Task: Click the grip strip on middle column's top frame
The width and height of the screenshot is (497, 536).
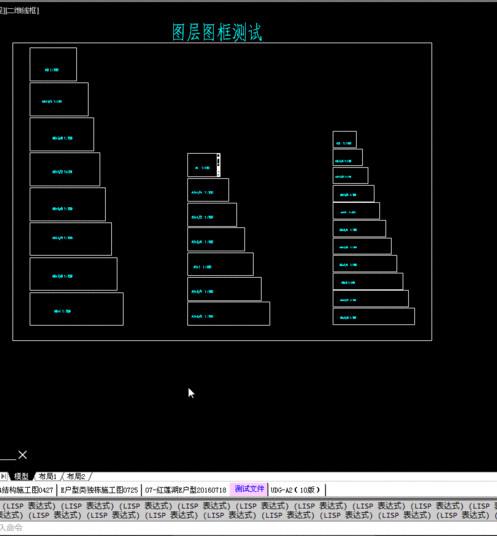Action: coord(218,165)
